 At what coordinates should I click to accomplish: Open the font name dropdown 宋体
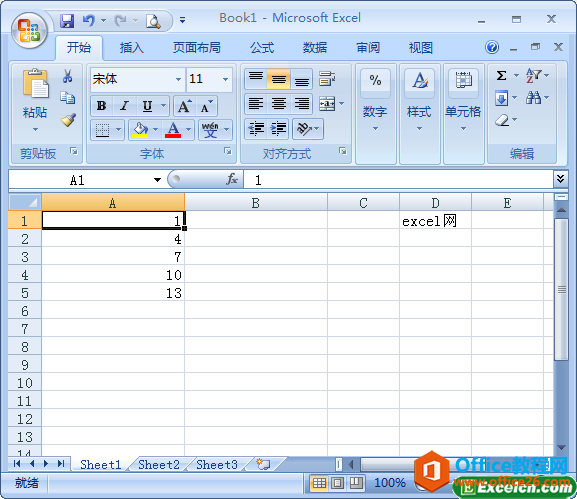point(178,79)
